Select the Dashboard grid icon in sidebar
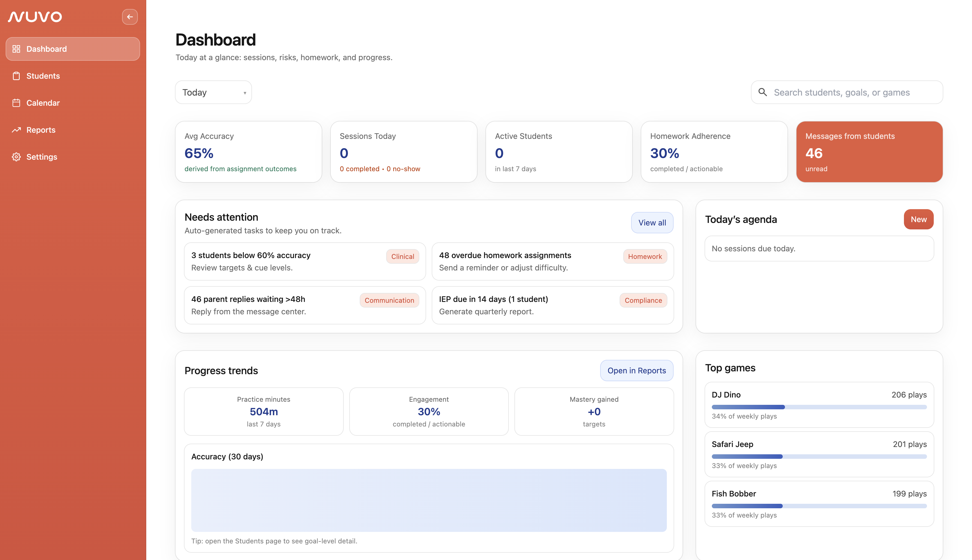The image size is (972, 560). (x=17, y=49)
